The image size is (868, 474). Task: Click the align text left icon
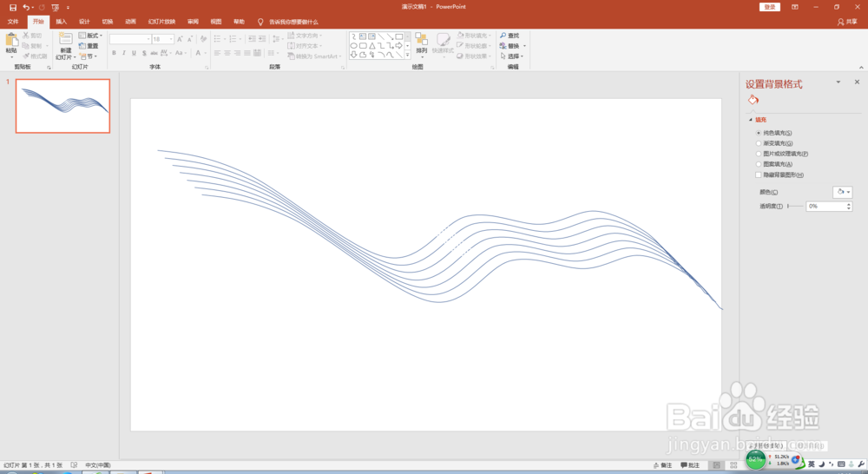(x=217, y=53)
